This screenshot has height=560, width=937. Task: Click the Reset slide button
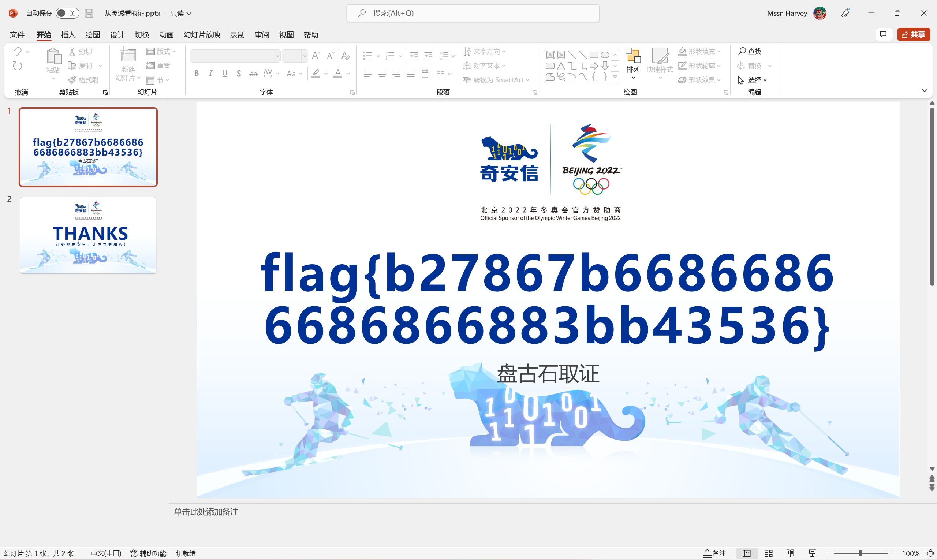click(x=158, y=66)
